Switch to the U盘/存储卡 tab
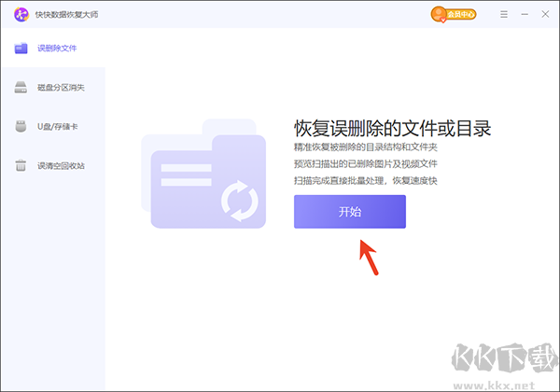Image resolution: width=560 pixels, height=392 pixels. click(x=53, y=126)
